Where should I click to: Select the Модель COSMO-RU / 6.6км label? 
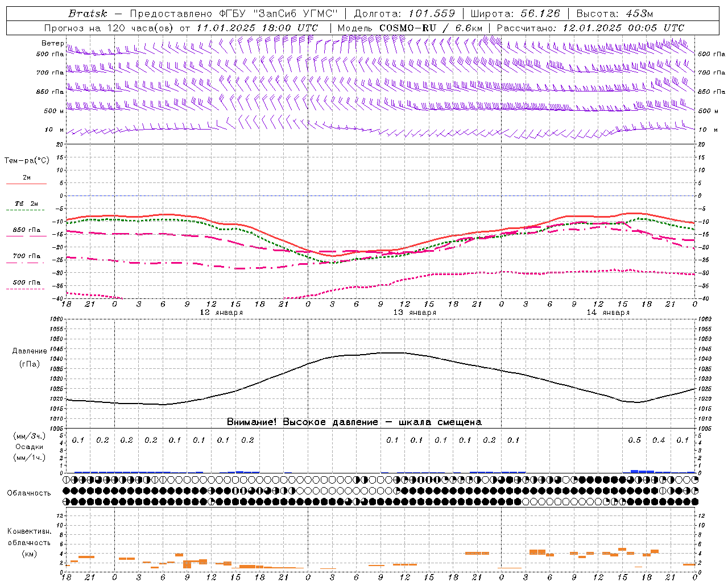(410, 28)
